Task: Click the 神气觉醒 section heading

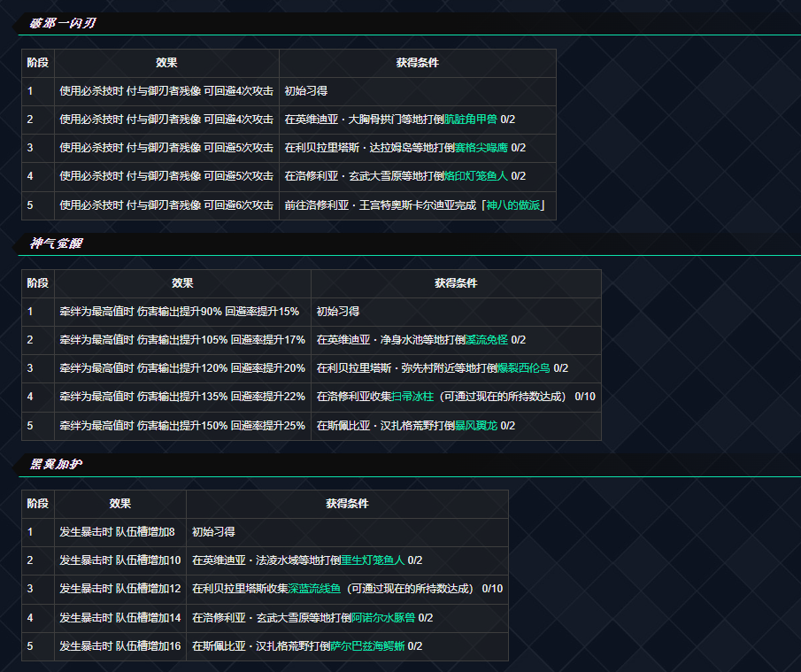Action: coord(56,243)
